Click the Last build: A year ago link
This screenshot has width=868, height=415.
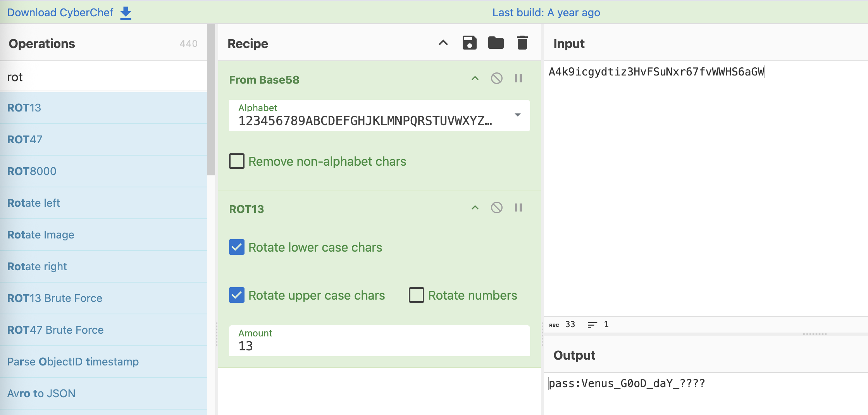click(x=546, y=13)
